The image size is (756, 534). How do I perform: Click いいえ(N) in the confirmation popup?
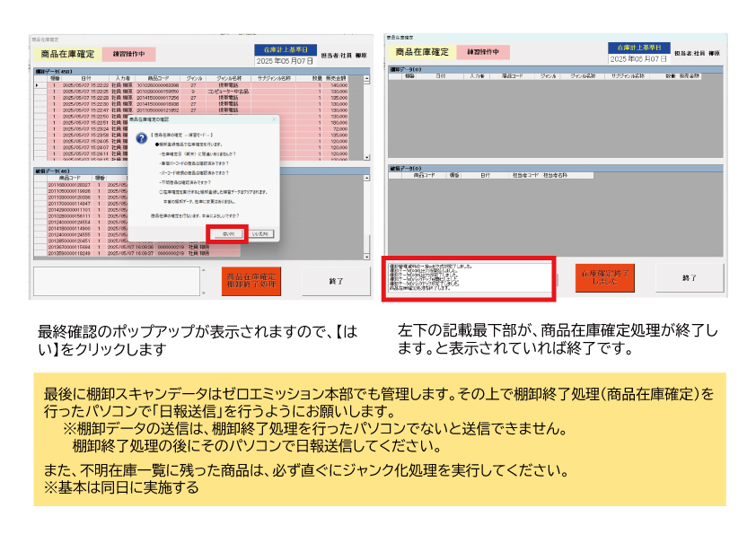(260, 234)
